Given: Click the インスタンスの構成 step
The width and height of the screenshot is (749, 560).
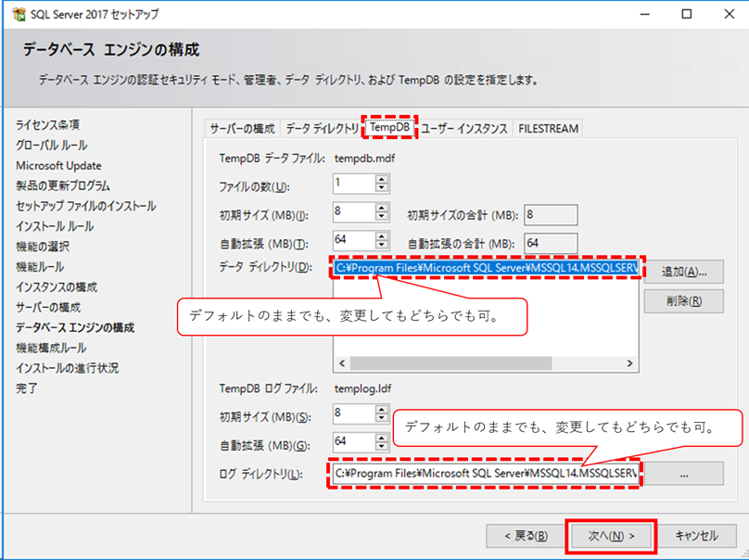Looking at the screenshot, I should pos(57,287).
